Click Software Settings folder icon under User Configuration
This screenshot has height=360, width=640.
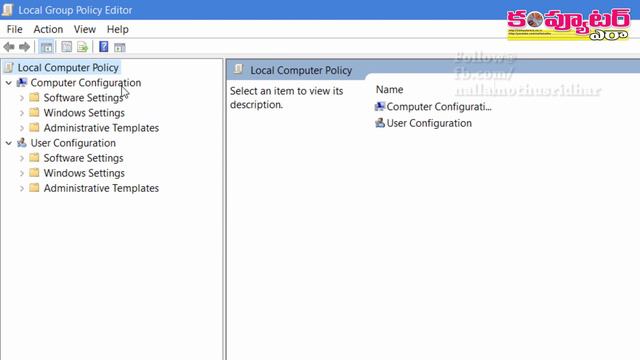[x=34, y=158]
